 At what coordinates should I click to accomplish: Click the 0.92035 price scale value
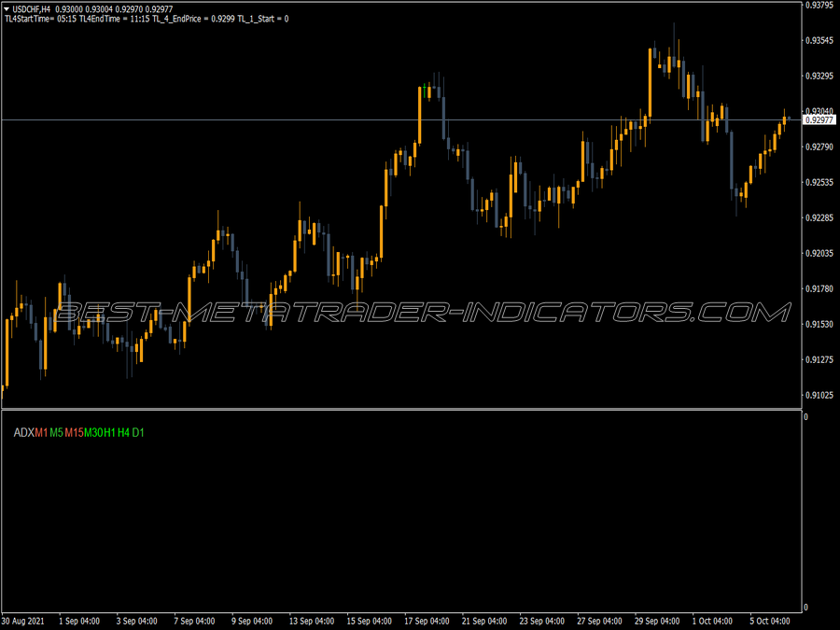pos(819,253)
